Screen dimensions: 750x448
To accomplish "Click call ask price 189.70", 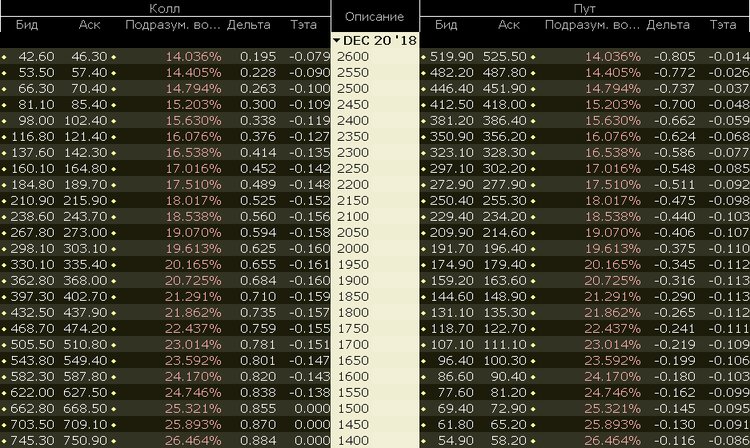I will click(86, 185).
